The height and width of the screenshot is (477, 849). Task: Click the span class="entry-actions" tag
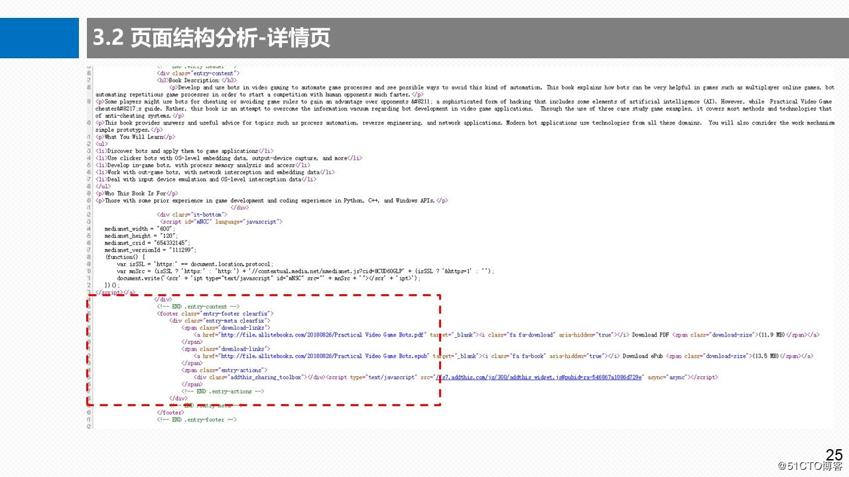[x=224, y=370]
